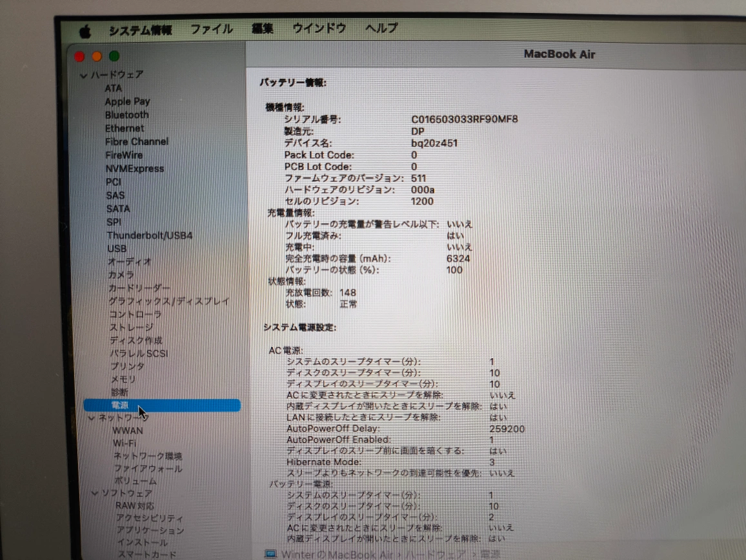Image resolution: width=746 pixels, height=560 pixels.
Task: Select パラレルSCSI in the sidebar
Action: (x=139, y=354)
